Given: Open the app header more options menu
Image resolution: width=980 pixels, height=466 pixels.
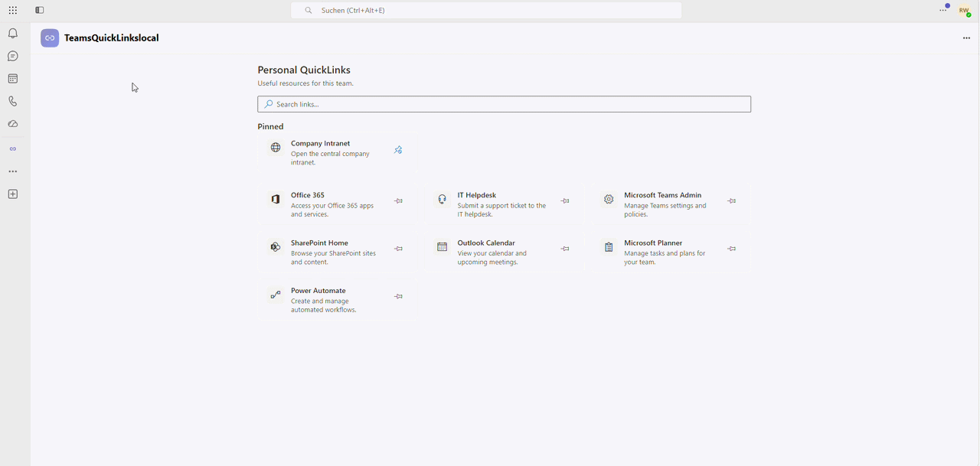Looking at the screenshot, I should point(966,38).
